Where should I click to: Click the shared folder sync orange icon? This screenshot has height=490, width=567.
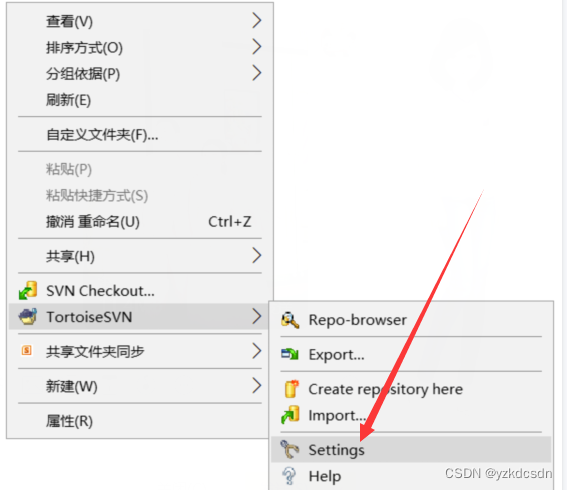pyautogui.click(x=27, y=350)
